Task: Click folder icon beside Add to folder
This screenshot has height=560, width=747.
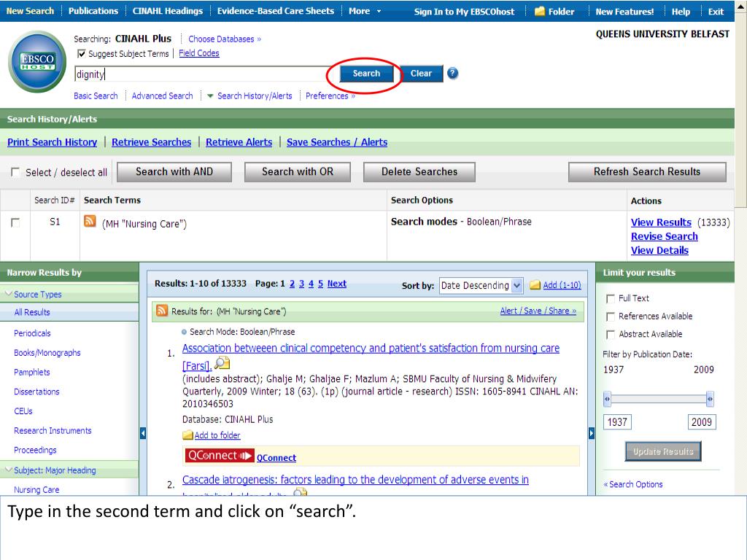Action: (x=187, y=435)
